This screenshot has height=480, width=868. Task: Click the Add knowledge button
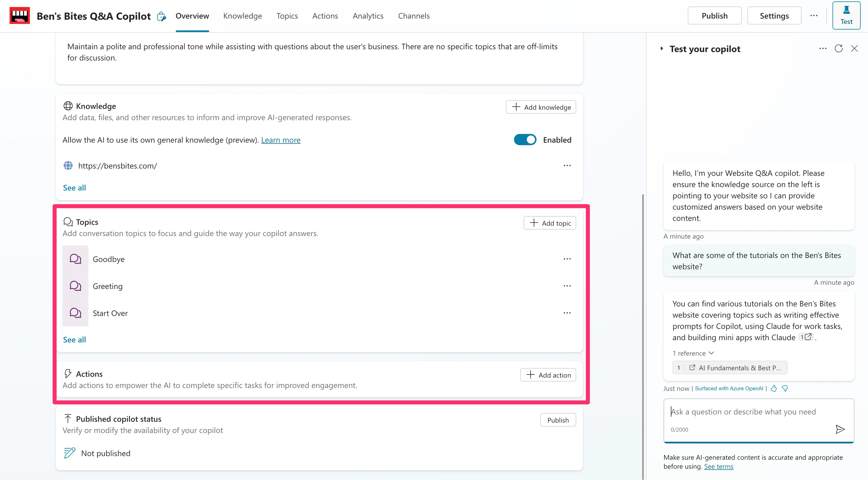coord(540,107)
